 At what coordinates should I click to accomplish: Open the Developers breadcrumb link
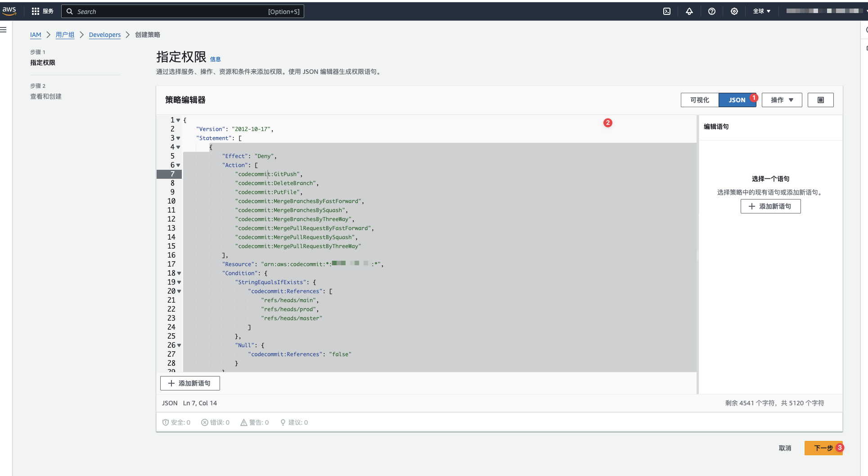point(105,35)
